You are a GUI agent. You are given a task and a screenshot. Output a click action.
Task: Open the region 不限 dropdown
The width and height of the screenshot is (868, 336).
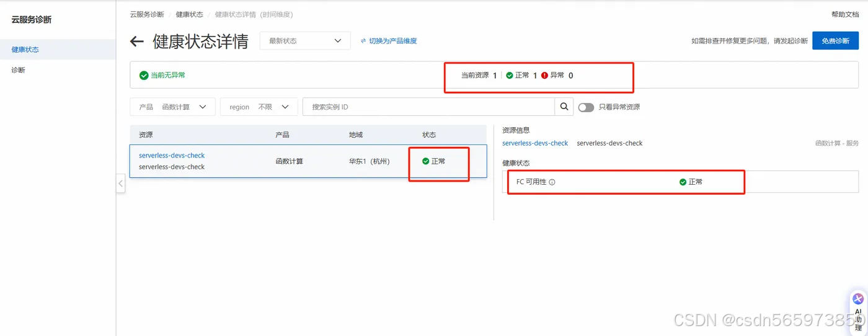[259, 107]
